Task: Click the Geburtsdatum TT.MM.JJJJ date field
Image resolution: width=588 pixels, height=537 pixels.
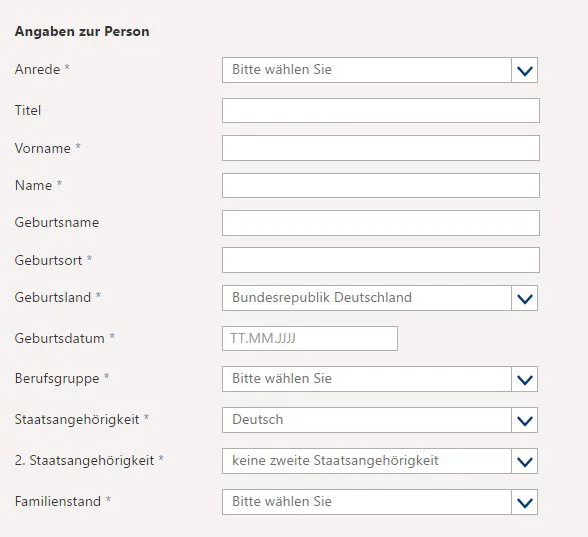Action: point(310,338)
